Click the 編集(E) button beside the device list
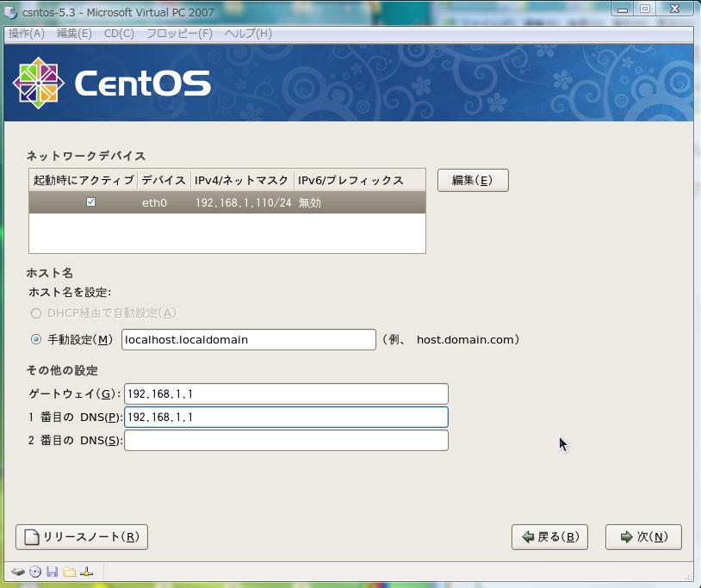The width and height of the screenshot is (701, 588). tap(473, 180)
